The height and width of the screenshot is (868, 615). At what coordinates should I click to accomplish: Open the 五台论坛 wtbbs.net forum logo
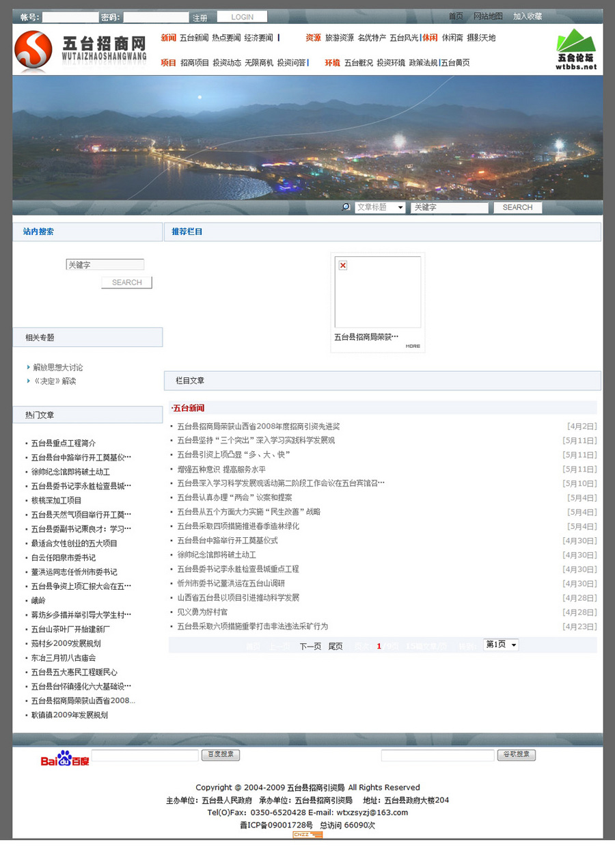pyautogui.click(x=576, y=49)
